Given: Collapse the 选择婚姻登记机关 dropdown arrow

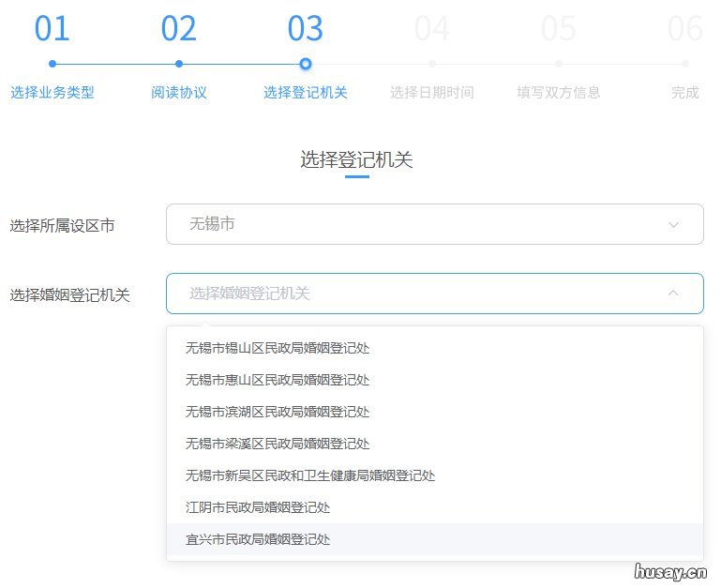Looking at the screenshot, I should point(673,294).
